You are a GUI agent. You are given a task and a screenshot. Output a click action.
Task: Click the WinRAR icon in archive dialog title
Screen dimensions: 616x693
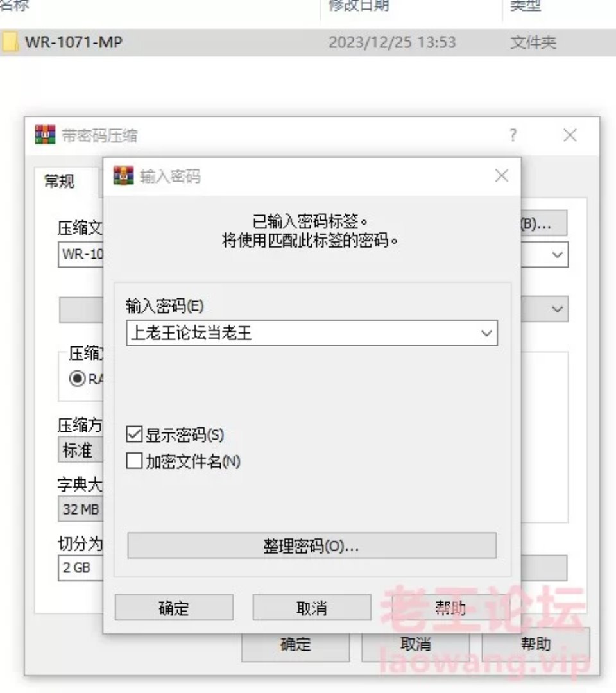[x=45, y=134]
